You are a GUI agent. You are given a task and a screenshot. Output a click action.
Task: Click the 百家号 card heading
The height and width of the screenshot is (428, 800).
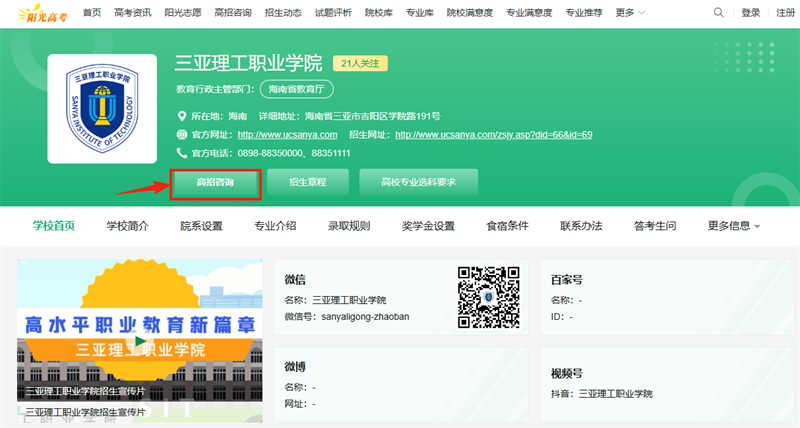566,280
